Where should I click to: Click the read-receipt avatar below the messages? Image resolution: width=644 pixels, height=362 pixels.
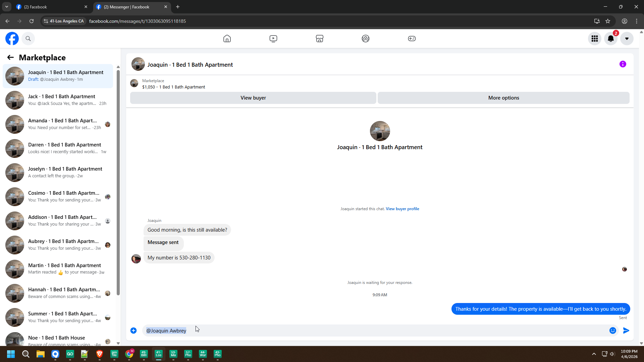[625, 269]
